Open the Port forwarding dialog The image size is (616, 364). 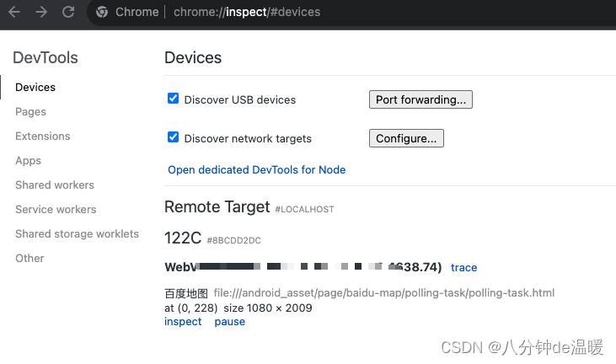click(x=420, y=99)
